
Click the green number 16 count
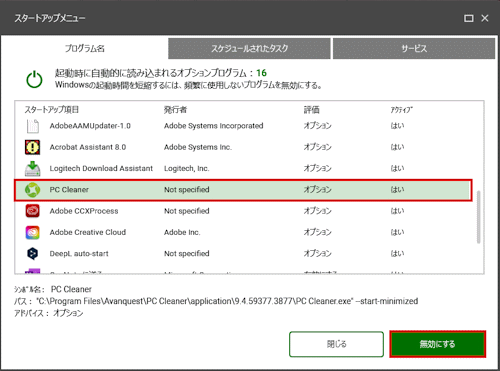[x=261, y=73]
